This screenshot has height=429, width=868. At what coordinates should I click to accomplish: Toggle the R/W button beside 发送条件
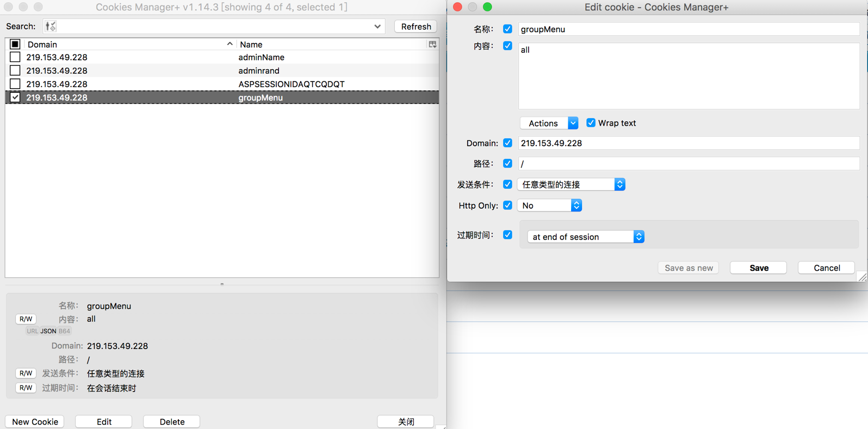pos(26,374)
